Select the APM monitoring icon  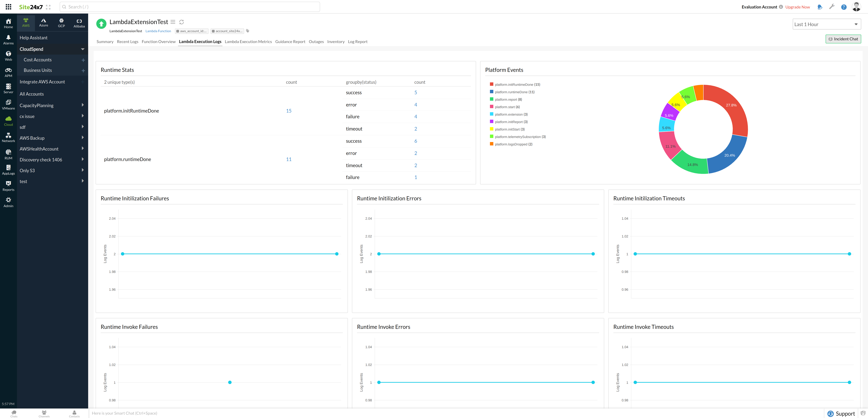tap(8, 72)
